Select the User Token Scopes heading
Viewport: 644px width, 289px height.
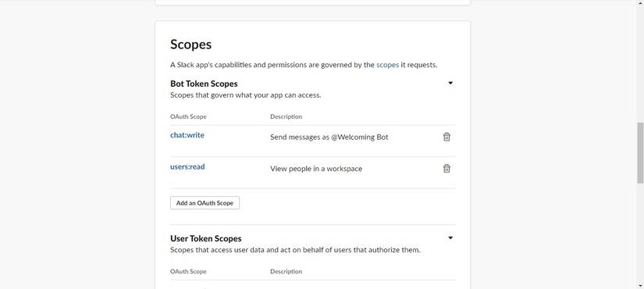206,239
